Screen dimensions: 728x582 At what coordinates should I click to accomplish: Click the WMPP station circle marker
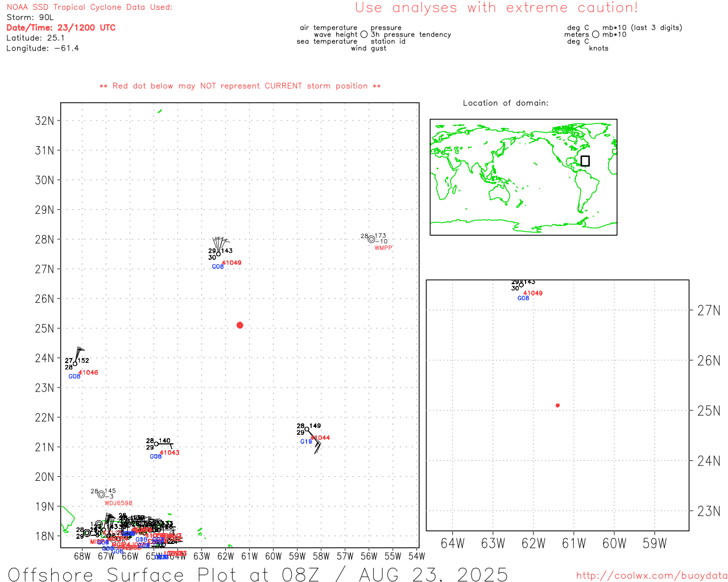(x=371, y=239)
